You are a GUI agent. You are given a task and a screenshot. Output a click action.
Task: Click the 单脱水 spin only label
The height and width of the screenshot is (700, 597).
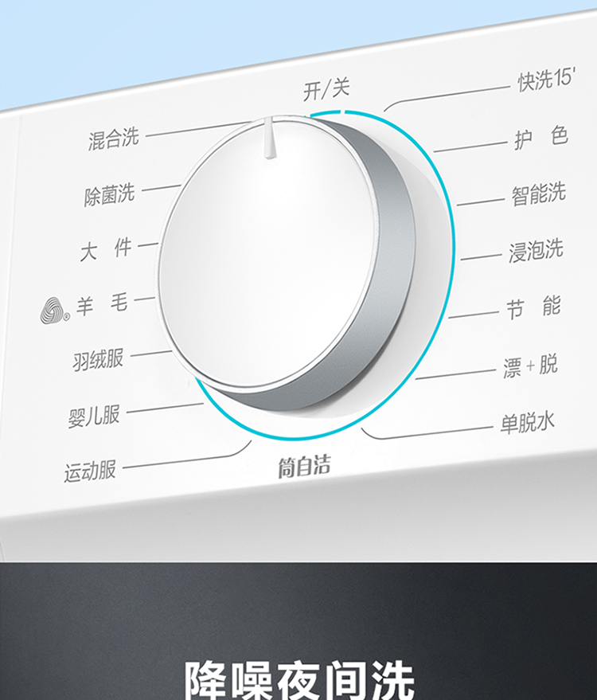tap(528, 422)
